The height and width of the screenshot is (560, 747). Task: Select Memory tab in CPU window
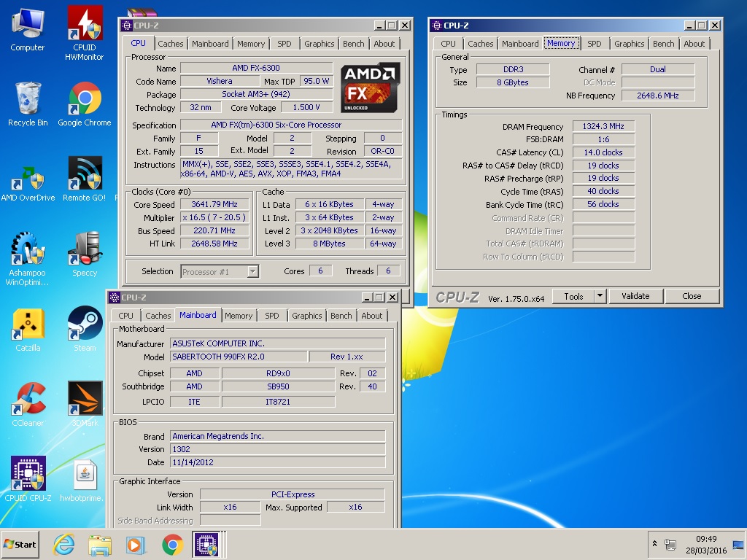tap(251, 43)
